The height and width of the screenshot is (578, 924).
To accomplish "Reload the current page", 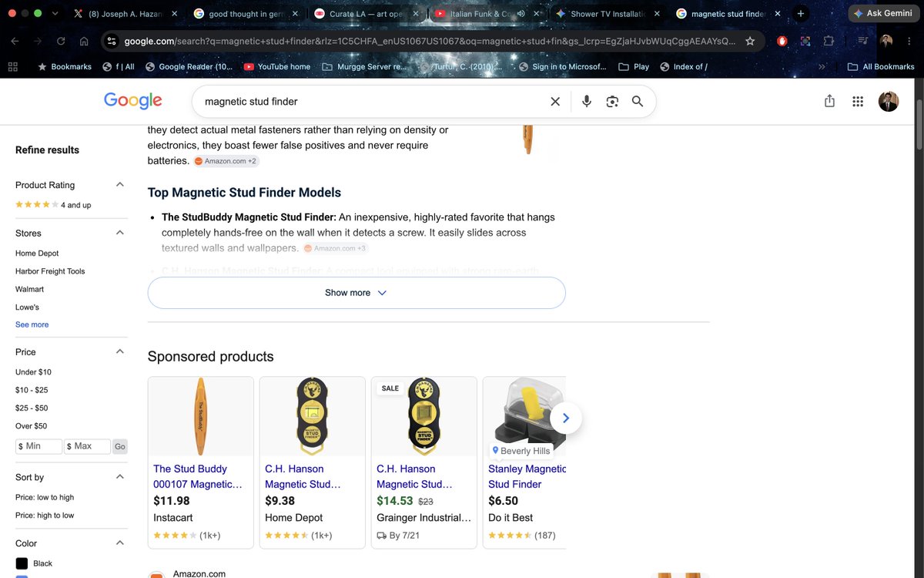I will [61, 42].
